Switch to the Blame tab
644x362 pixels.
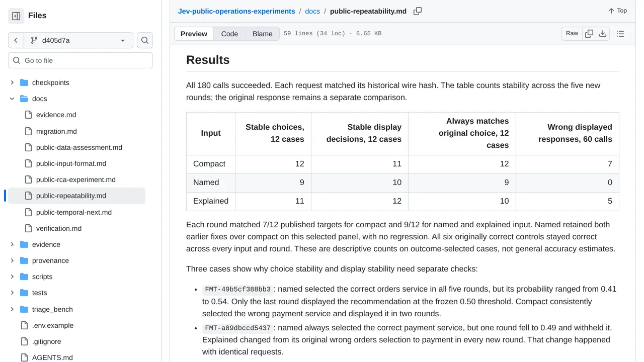tap(263, 34)
